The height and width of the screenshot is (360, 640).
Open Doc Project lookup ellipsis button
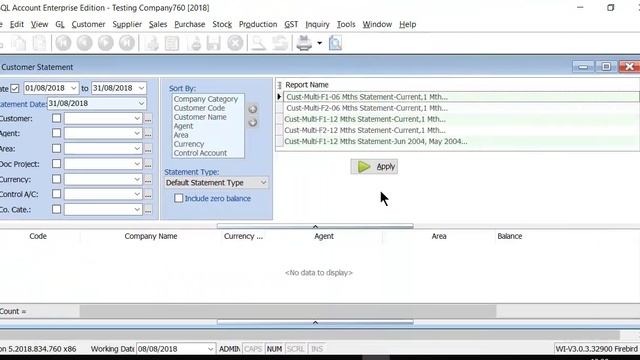point(148,164)
